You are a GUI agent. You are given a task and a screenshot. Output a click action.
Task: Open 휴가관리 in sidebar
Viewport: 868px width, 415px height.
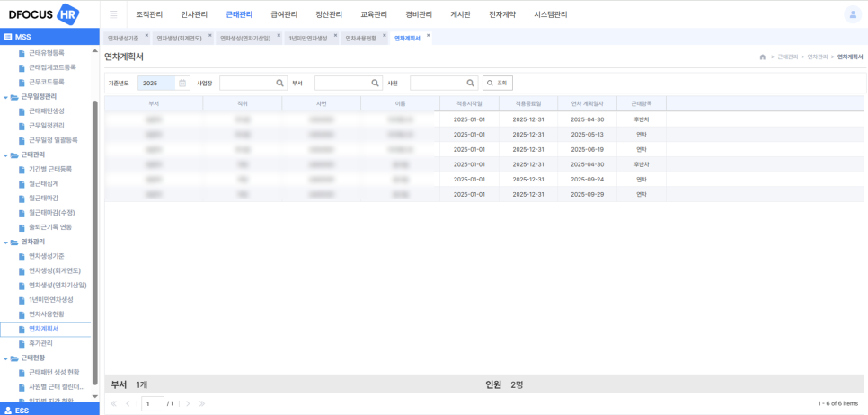40,344
